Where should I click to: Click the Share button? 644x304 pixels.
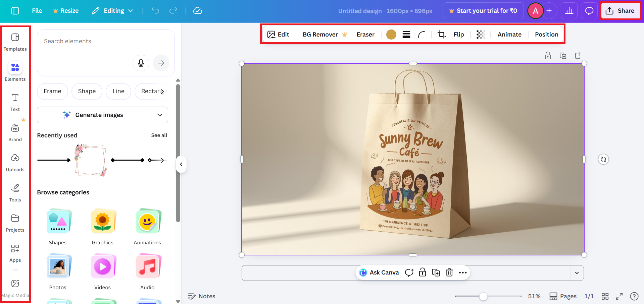620,11
